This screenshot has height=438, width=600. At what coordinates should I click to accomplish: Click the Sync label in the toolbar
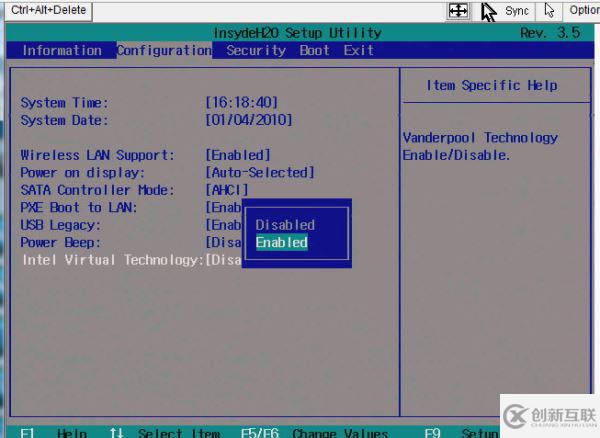point(517,11)
